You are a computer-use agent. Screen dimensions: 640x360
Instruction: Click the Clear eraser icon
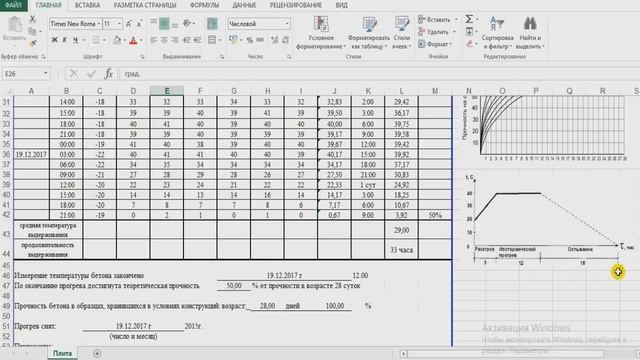[469, 43]
